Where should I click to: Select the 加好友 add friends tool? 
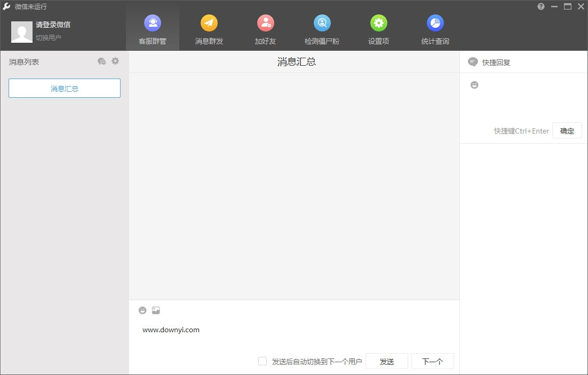[x=265, y=28]
